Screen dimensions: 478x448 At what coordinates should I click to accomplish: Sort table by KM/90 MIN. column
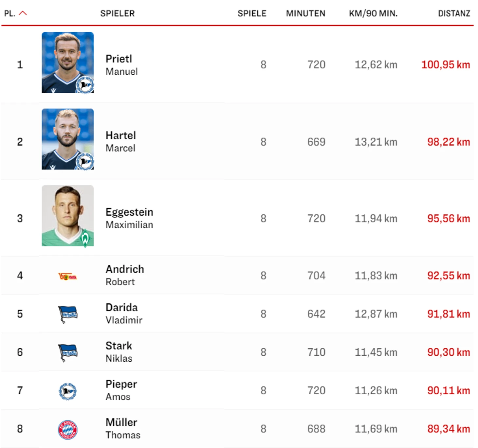coord(373,13)
